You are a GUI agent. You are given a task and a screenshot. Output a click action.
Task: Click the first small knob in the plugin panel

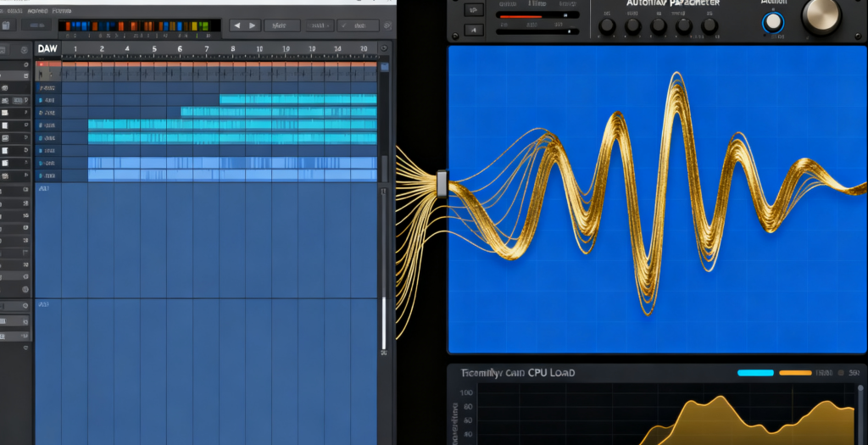click(607, 25)
